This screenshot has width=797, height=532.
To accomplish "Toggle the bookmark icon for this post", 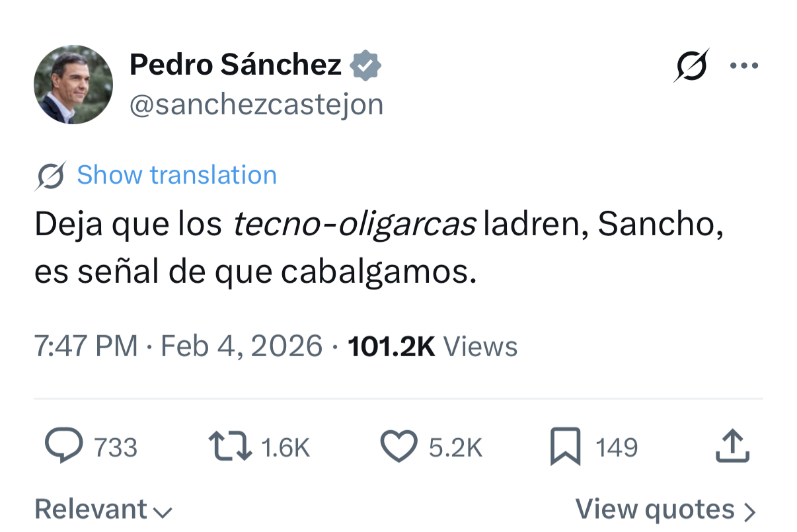I will click(566, 446).
